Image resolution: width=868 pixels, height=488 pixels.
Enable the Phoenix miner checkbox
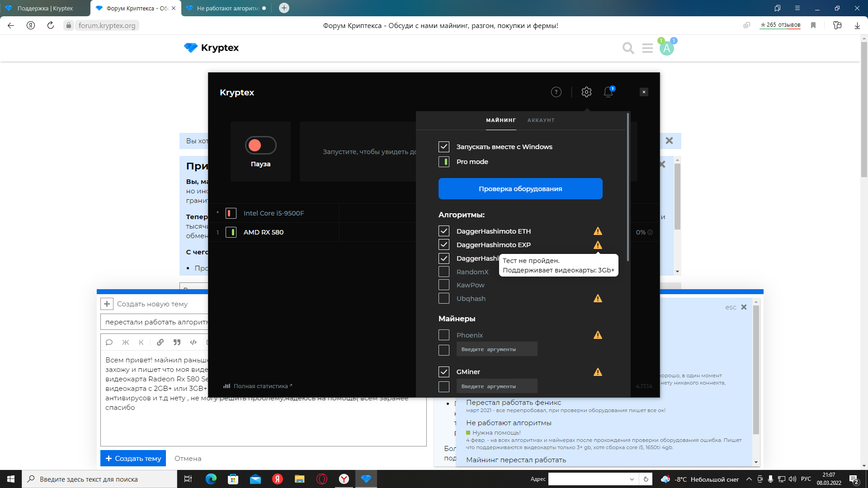443,334
